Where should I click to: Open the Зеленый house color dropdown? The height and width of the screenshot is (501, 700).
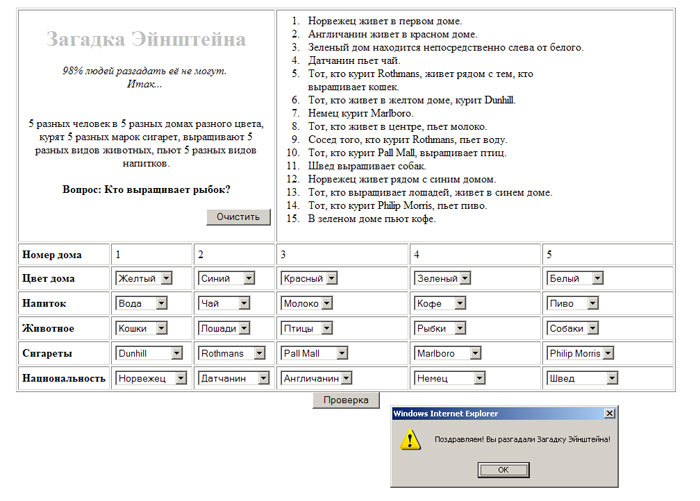click(x=443, y=277)
